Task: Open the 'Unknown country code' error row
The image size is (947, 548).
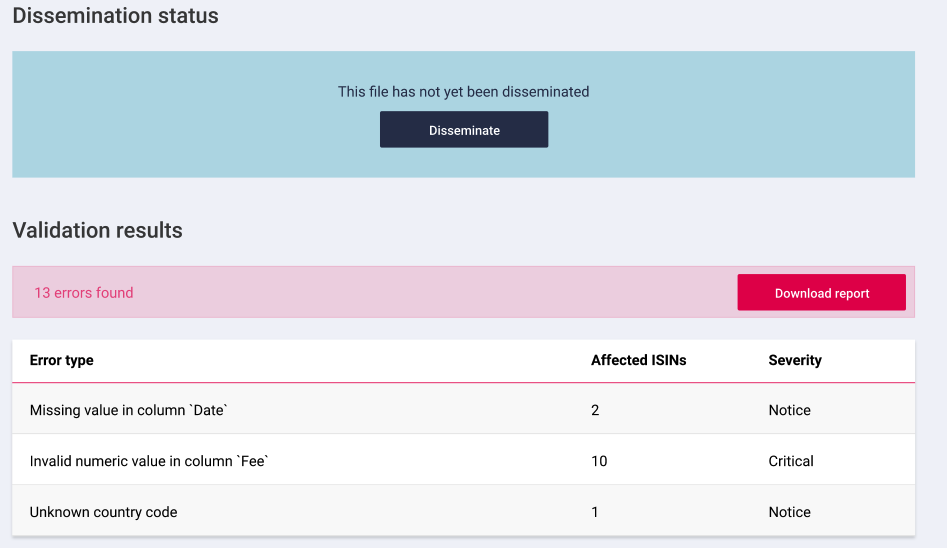Action: coord(463,510)
